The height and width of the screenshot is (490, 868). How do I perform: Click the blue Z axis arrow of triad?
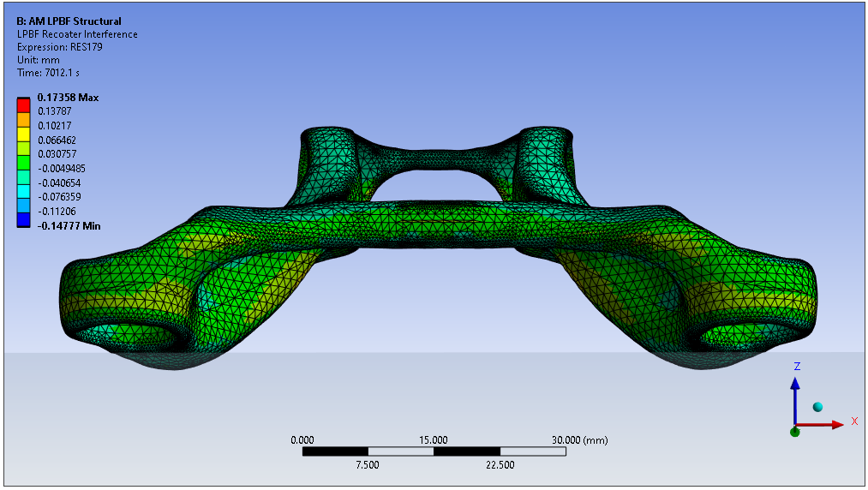[795, 400]
